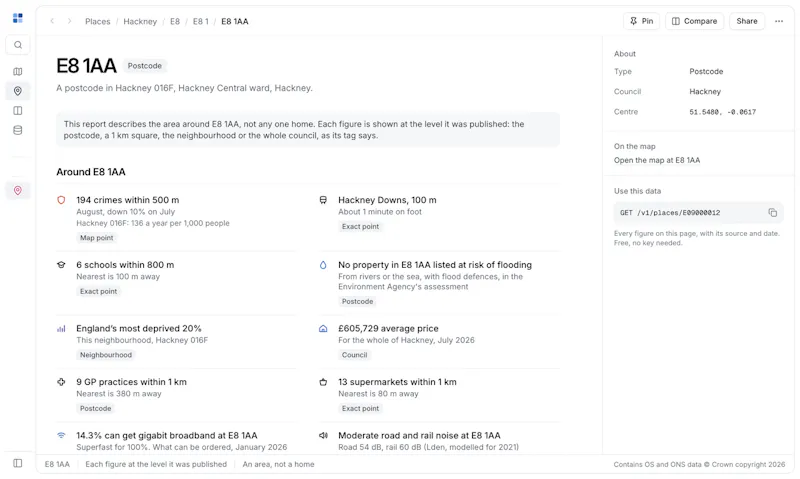Click the Postcode tag next to the title

click(x=144, y=66)
